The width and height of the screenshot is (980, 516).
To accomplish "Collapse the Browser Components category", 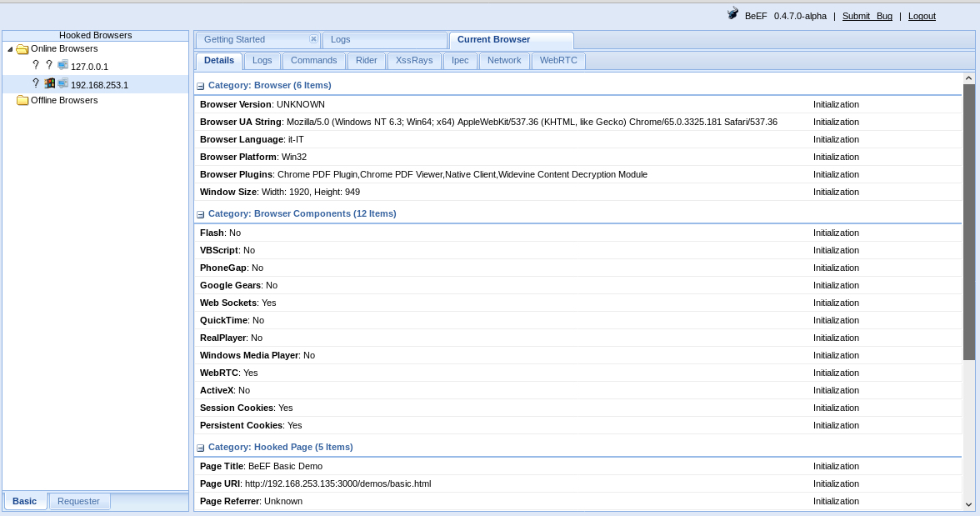I will (x=200, y=214).
